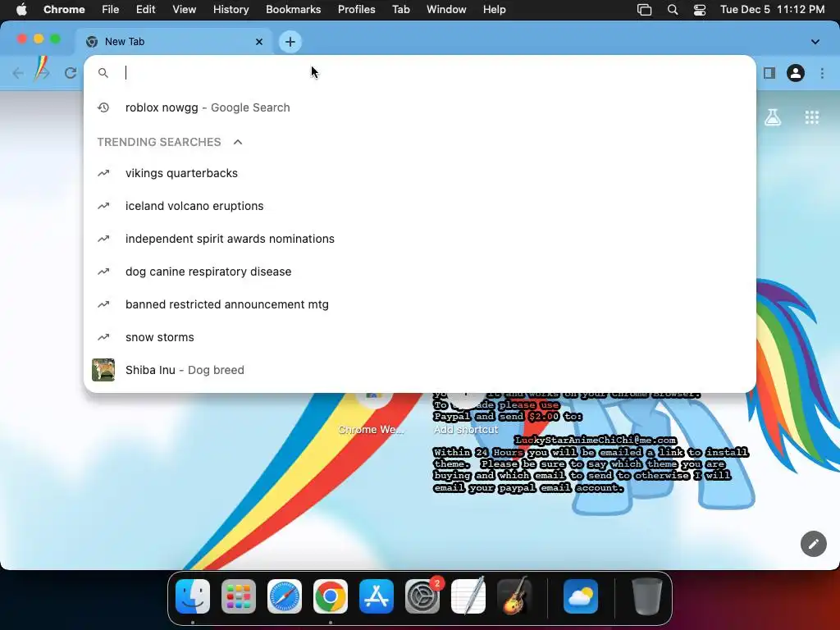Open the File menu

[x=111, y=10]
